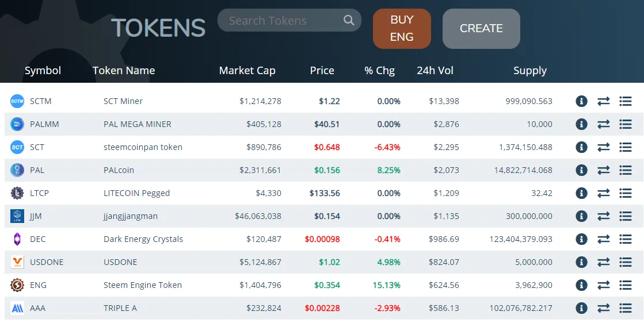Viewport: 644px width, 323px height.
Task: Sort by 24h Vol column header
Action: pos(435,71)
